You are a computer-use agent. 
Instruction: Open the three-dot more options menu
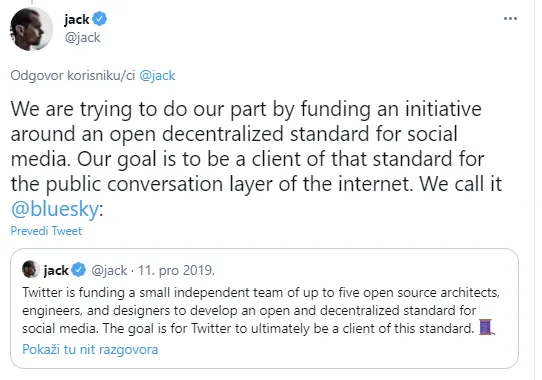[510, 19]
